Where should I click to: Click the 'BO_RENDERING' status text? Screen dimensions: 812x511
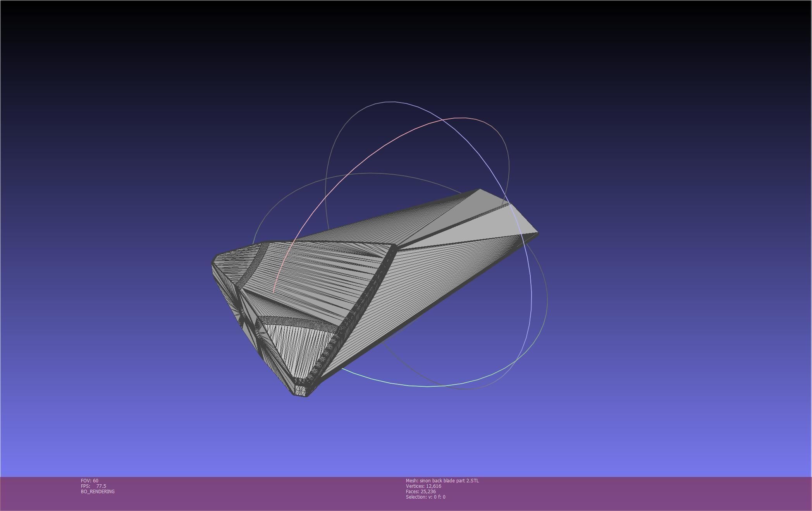pyautogui.click(x=98, y=492)
